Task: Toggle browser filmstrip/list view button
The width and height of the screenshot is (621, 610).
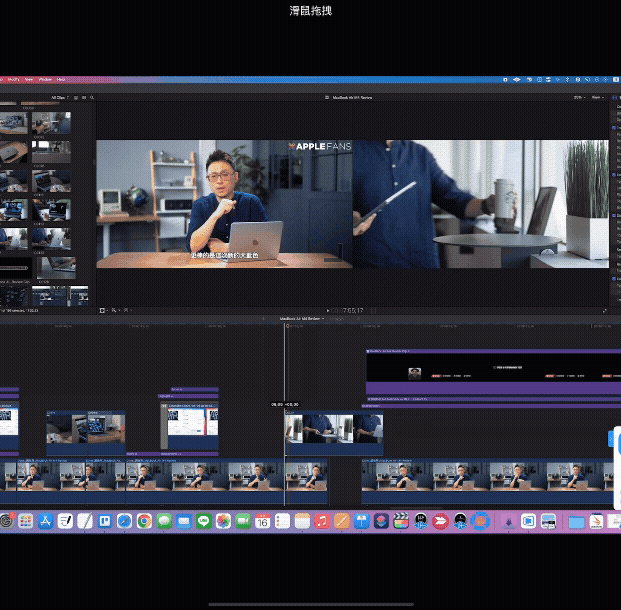Action: 74,98
